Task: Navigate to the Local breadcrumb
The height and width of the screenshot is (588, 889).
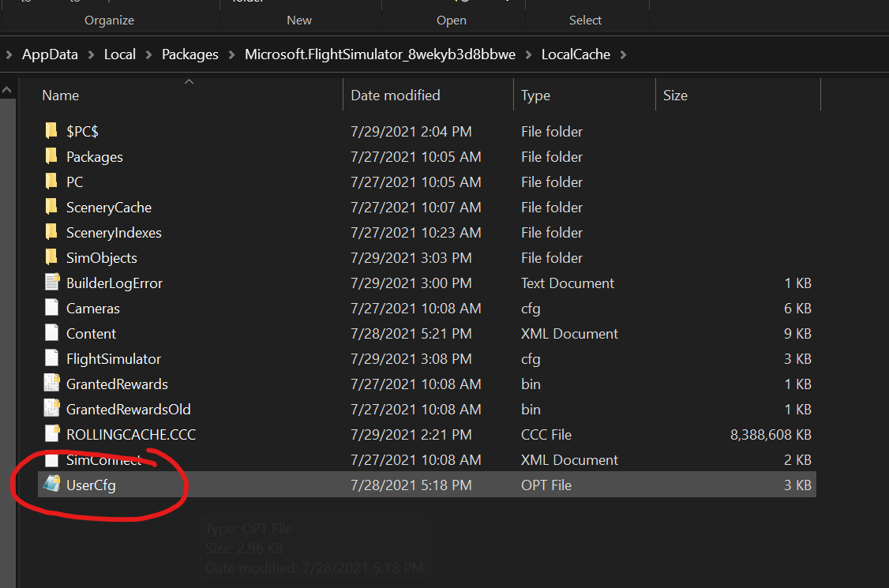Action: pyautogui.click(x=119, y=54)
